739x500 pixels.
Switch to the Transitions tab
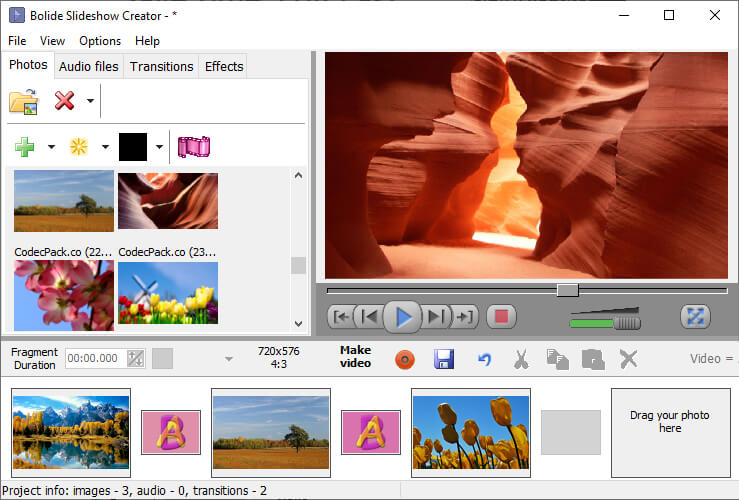point(161,66)
